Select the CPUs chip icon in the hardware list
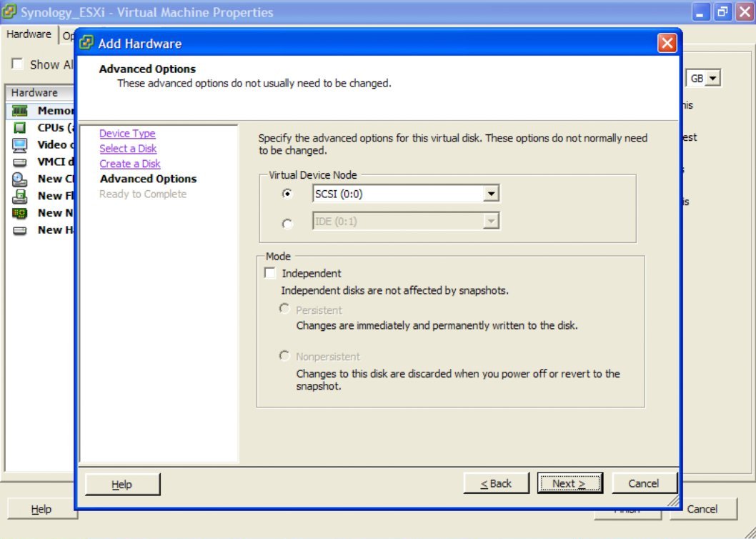756x539 pixels. pos(20,128)
